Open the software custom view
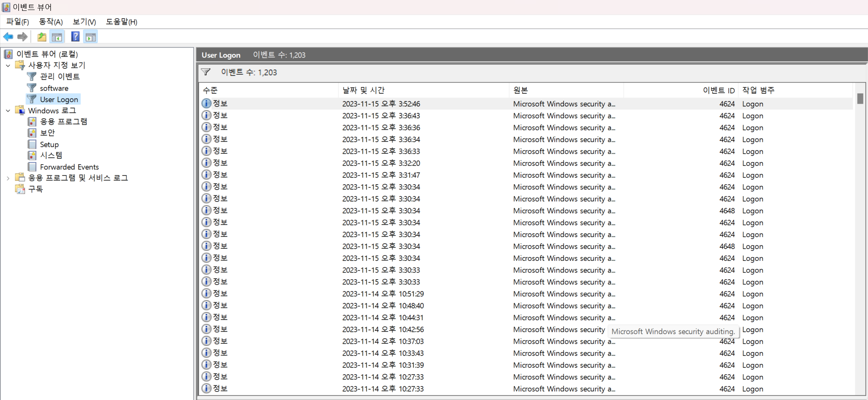The image size is (868, 400). [x=54, y=88]
